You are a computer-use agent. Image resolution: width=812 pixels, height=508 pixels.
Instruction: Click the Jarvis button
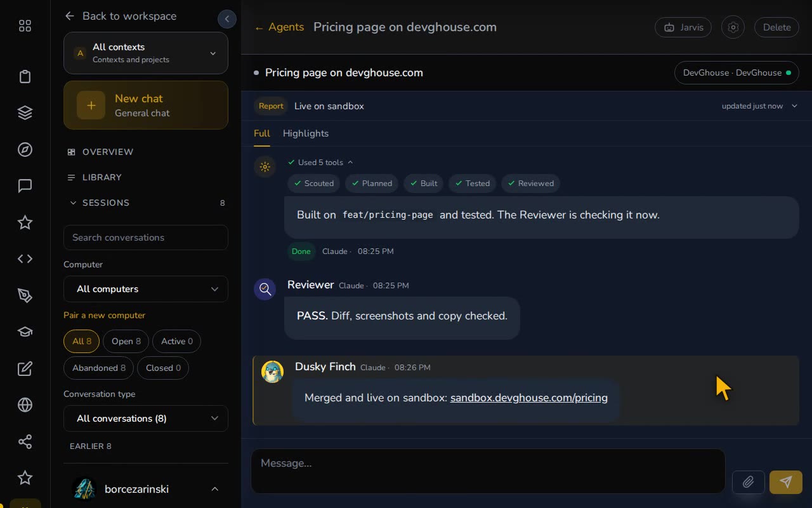point(683,27)
